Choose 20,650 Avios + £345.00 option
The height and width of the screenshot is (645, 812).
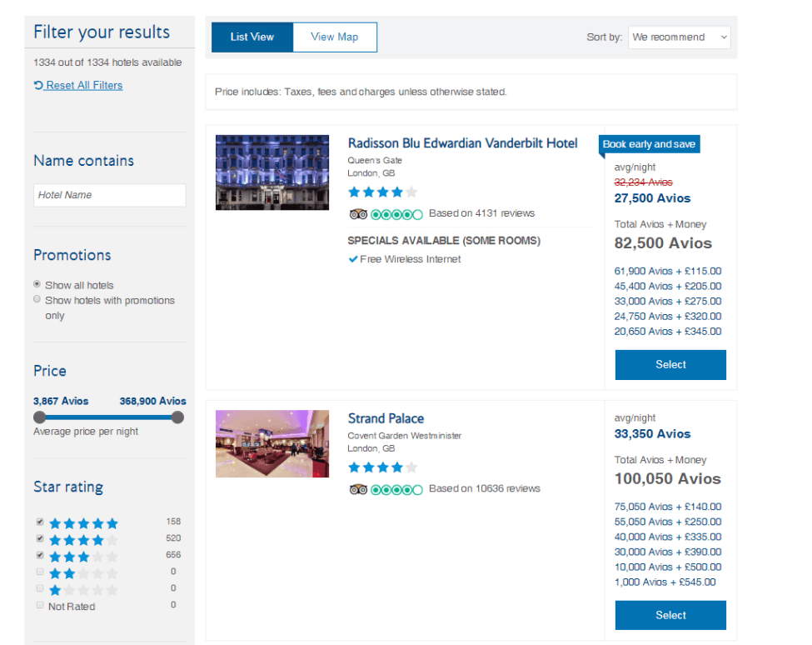(x=668, y=331)
